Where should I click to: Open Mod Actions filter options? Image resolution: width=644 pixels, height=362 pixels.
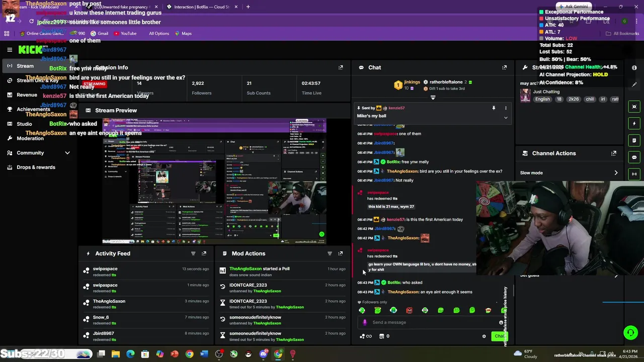click(330, 253)
